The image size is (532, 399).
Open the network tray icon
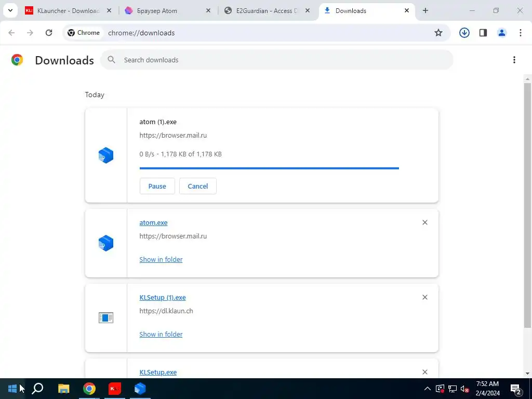[x=453, y=389]
